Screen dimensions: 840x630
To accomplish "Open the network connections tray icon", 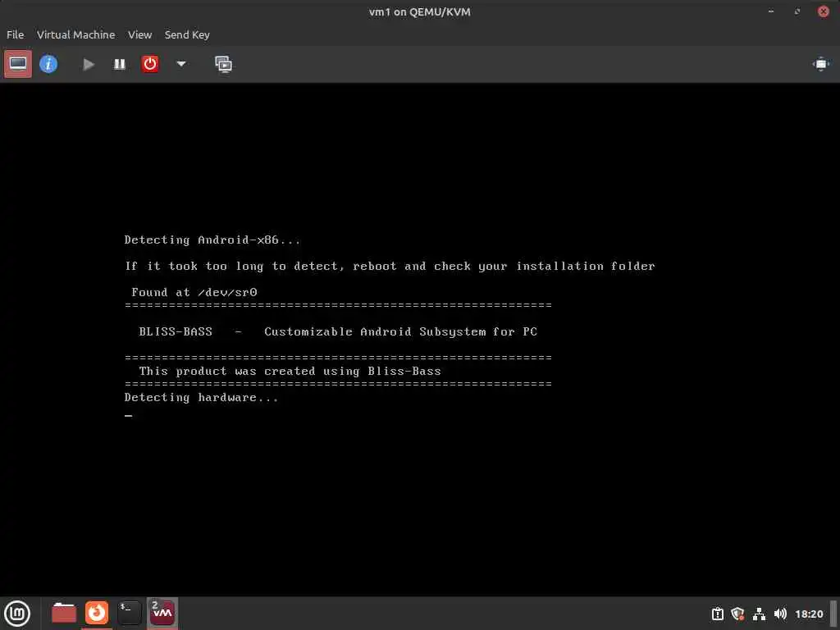I will [x=759, y=614].
